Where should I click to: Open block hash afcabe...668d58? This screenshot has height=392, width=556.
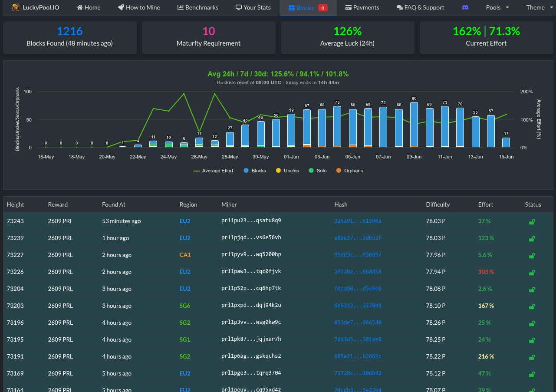click(x=358, y=272)
